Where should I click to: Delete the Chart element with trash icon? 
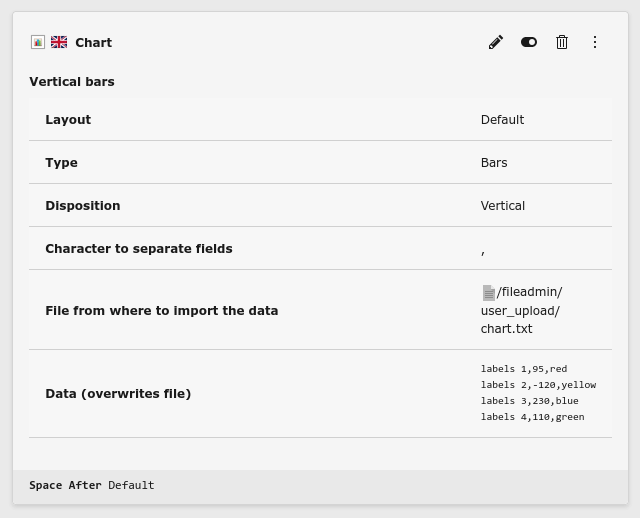coord(562,42)
